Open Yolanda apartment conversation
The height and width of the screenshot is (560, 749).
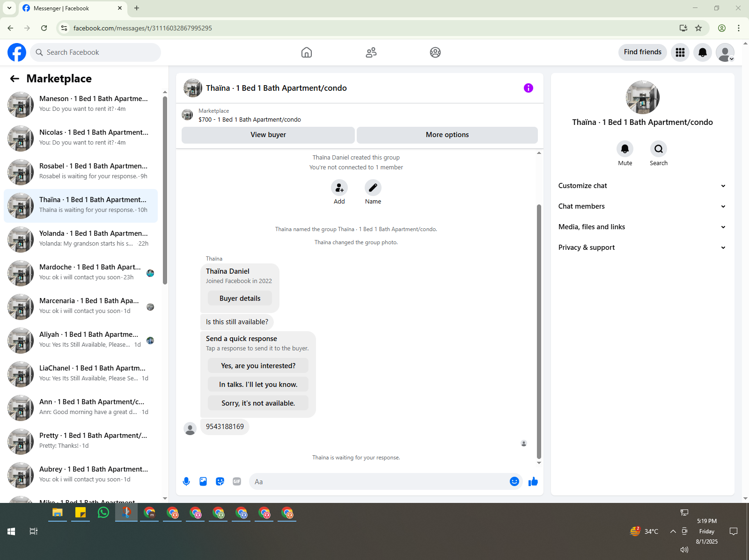[x=81, y=240]
